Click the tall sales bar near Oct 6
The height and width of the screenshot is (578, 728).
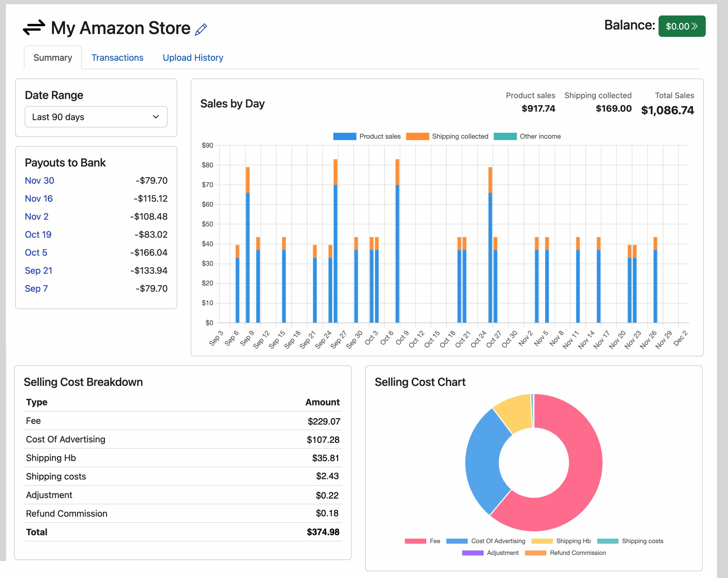pyautogui.click(x=397, y=236)
